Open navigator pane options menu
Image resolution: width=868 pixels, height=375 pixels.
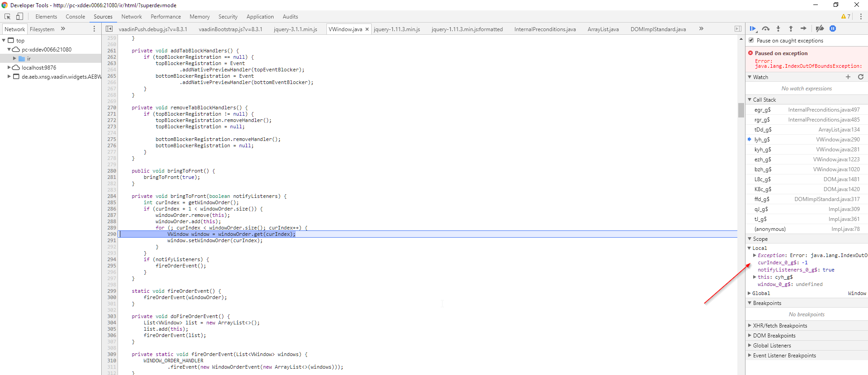pos(94,28)
